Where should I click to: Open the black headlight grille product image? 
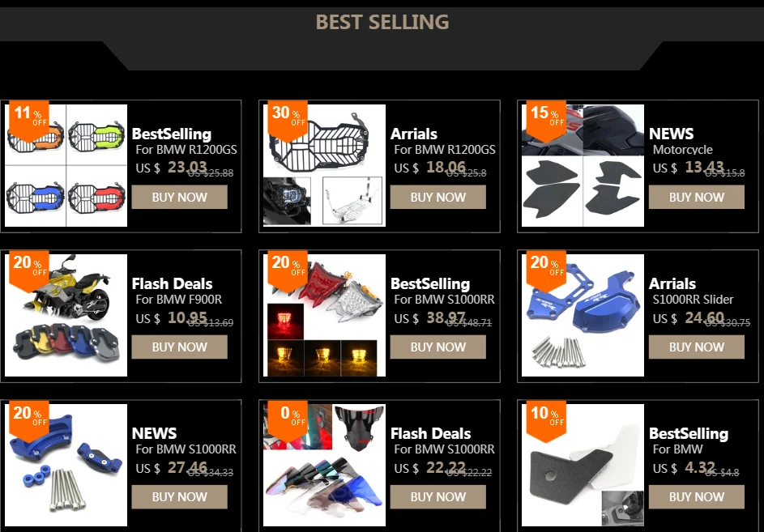coord(325,166)
